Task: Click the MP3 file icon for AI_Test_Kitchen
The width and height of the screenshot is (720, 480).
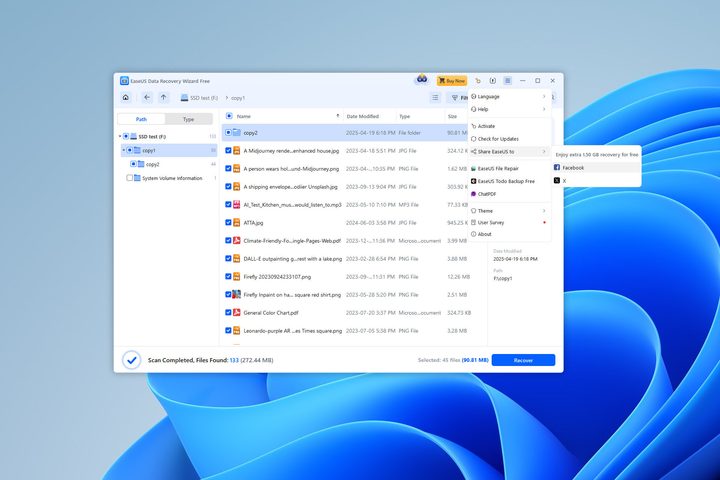Action: tap(236, 204)
